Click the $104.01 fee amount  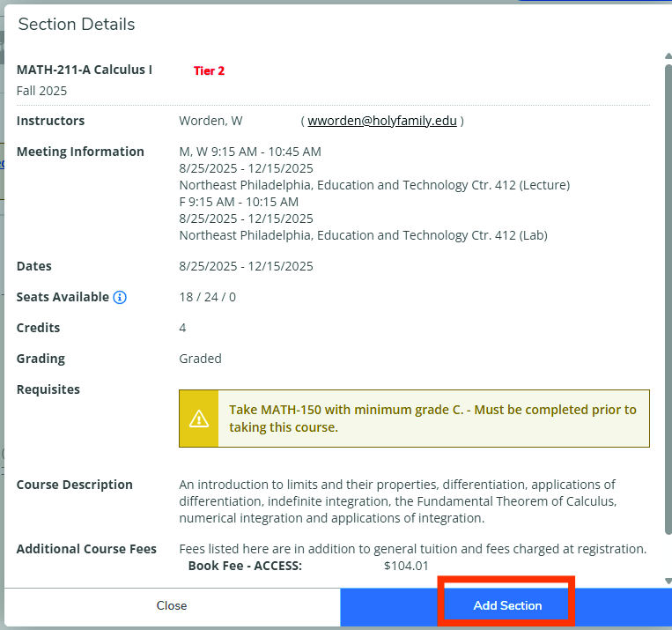tap(406, 566)
